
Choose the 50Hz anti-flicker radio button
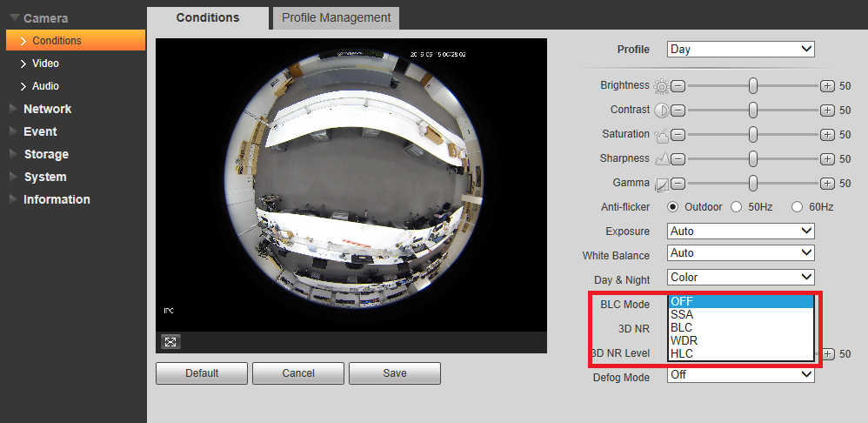click(x=737, y=207)
